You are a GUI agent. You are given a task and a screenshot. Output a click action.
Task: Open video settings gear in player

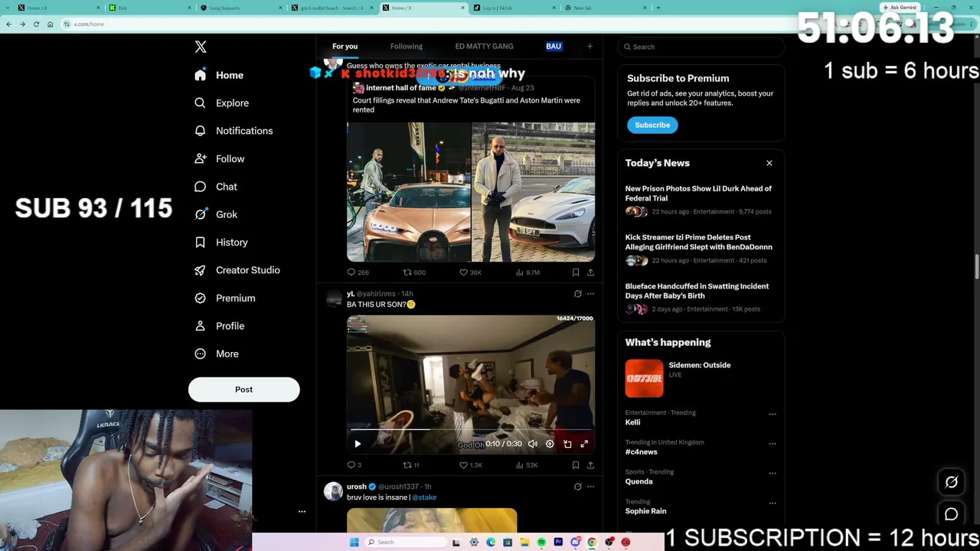pyautogui.click(x=550, y=444)
